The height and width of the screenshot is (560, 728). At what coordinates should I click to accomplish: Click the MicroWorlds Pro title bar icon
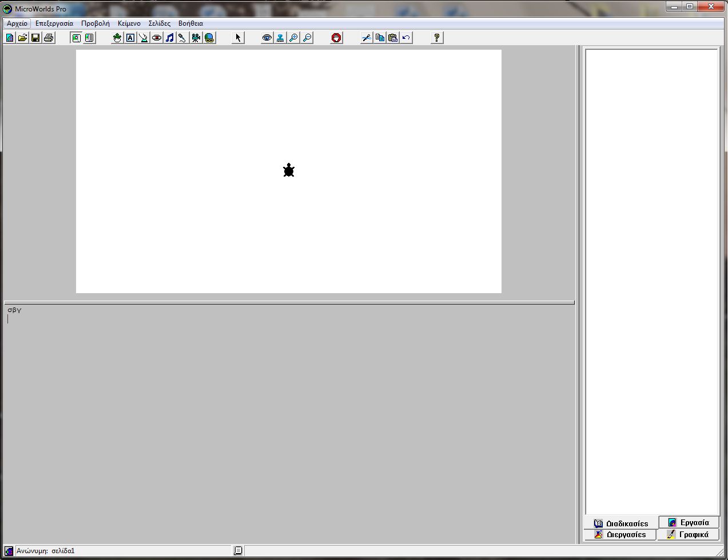[x=7, y=9]
